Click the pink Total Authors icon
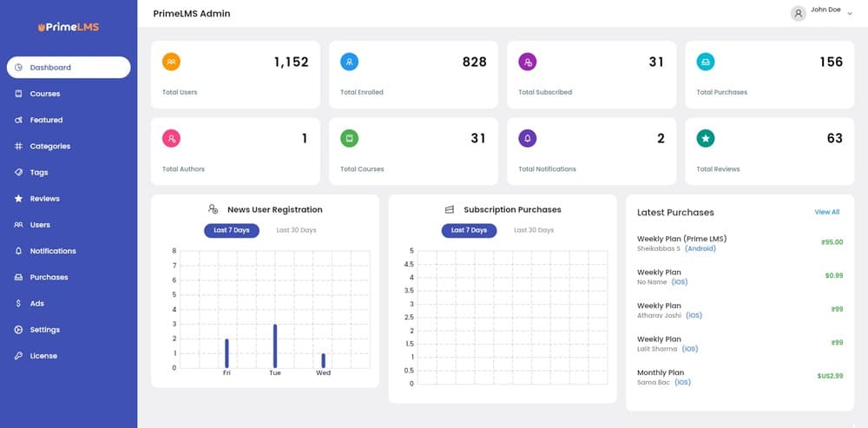The height and width of the screenshot is (428, 868). point(172,138)
